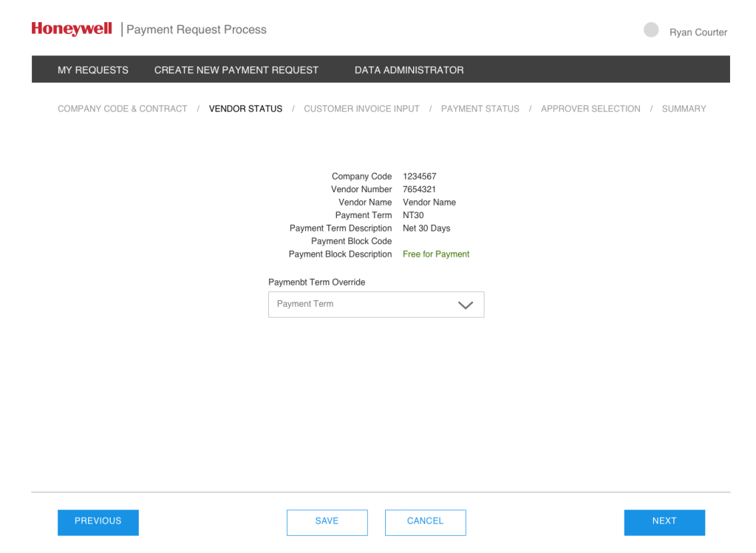The height and width of the screenshot is (553, 756).
Task: Click the gray user avatar circle
Action: (x=651, y=30)
